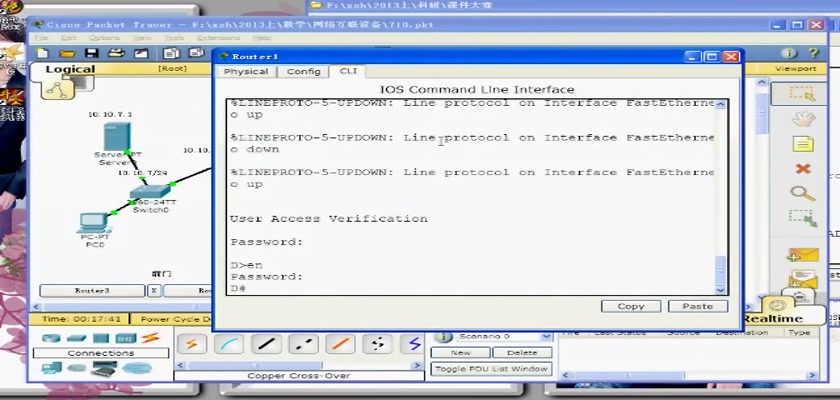Viewport: 840px width, 400px height.
Task: Open the Options menu
Action: coord(104,38)
